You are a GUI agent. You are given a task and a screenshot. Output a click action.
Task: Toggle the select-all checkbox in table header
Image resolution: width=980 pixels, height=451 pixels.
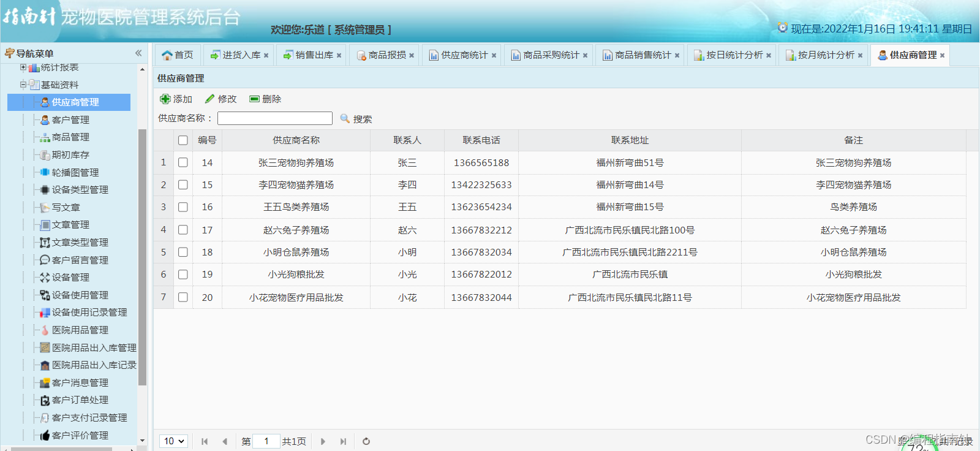(183, 140)
